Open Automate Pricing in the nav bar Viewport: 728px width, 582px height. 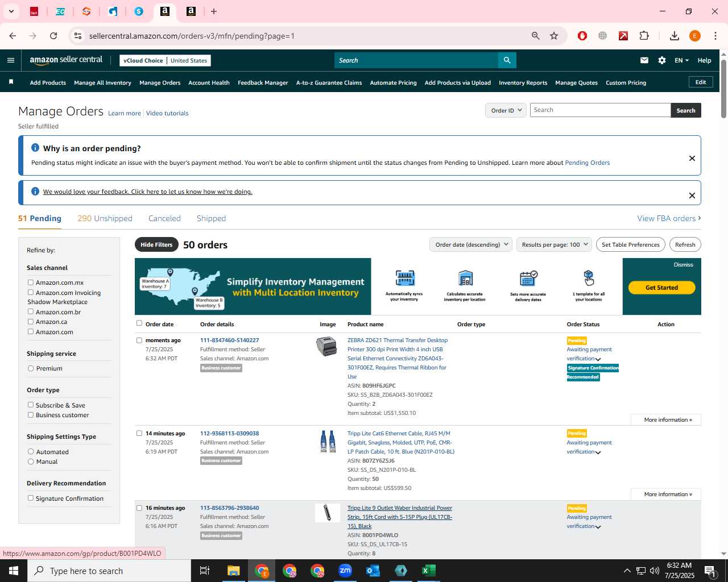coord(393,82)
